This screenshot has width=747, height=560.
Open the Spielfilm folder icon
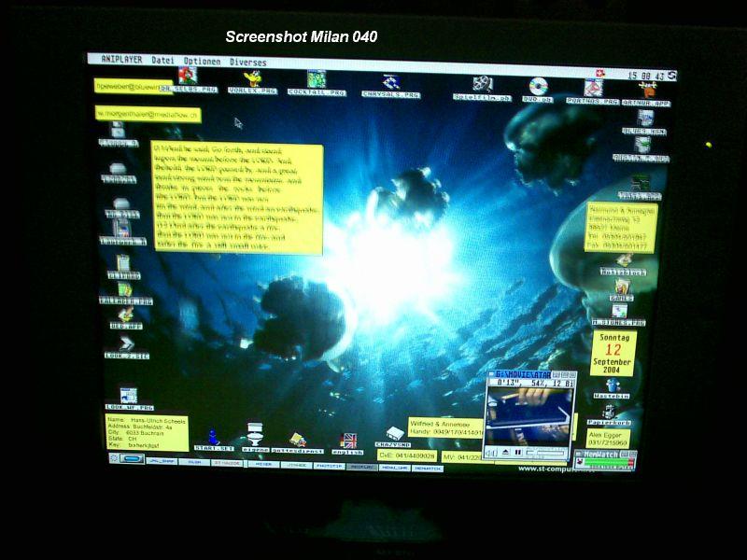click(483, 86)
